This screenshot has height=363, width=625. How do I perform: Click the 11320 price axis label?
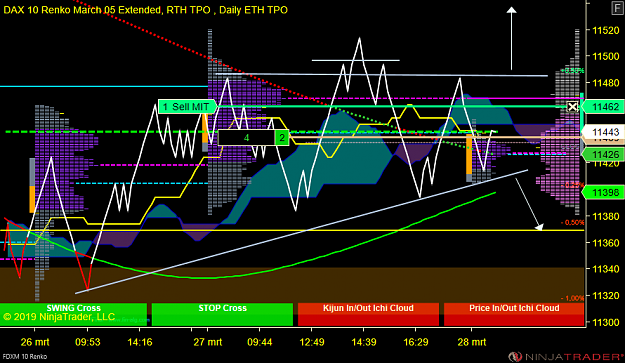pyautogui.click(x=606, y=295)
